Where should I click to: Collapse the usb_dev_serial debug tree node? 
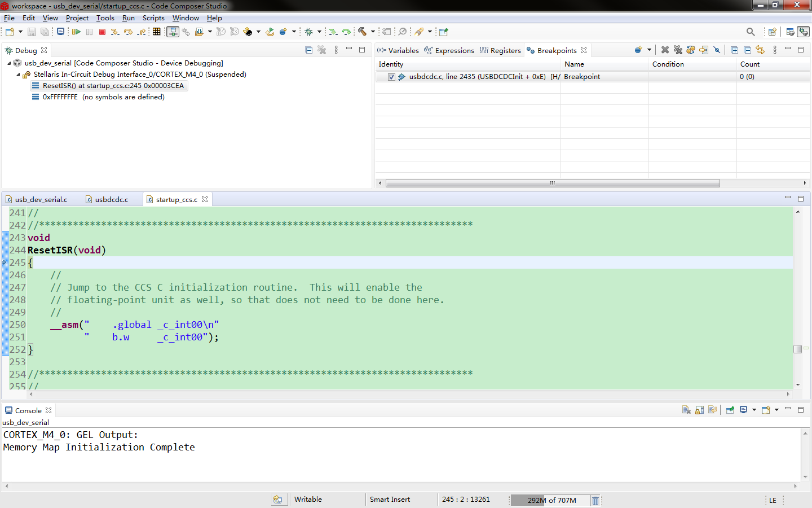(9, 63)
